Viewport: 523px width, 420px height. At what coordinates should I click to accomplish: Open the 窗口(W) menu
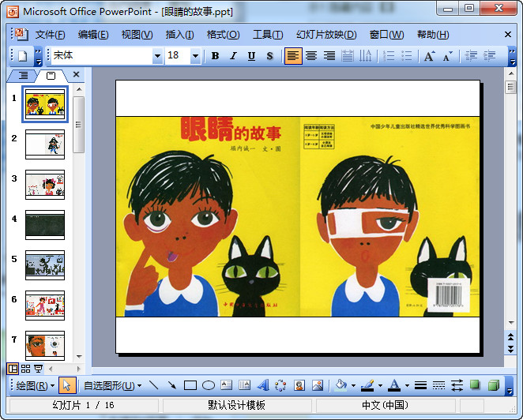tap(386, 34)
